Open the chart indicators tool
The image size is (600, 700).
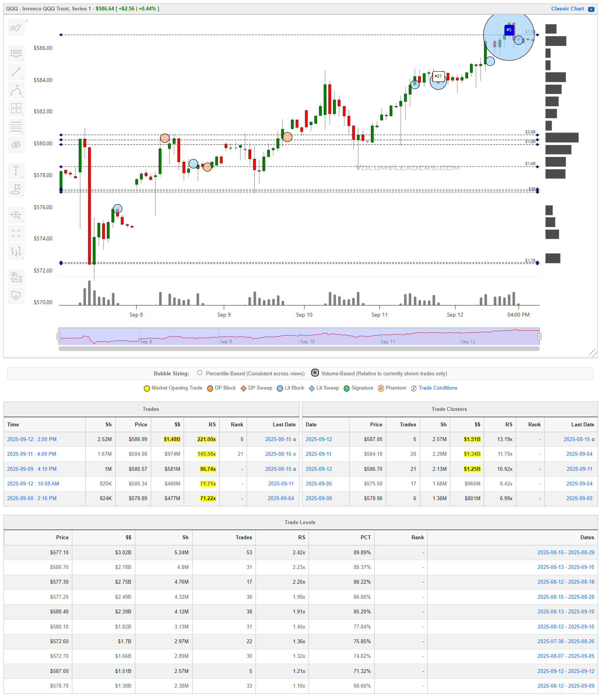(16, 28)
